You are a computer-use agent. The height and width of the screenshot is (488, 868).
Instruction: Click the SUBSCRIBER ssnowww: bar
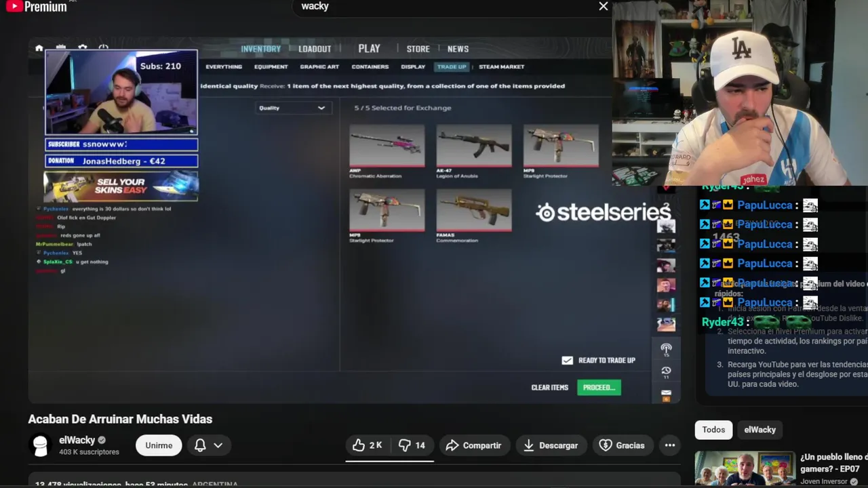click(121, 144)
